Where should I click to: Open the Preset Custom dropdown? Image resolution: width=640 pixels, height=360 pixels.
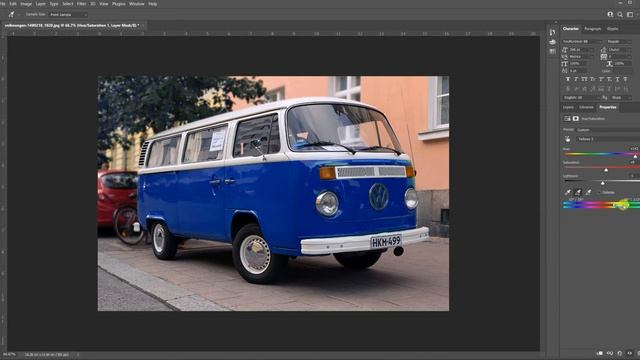click(608, 130)
